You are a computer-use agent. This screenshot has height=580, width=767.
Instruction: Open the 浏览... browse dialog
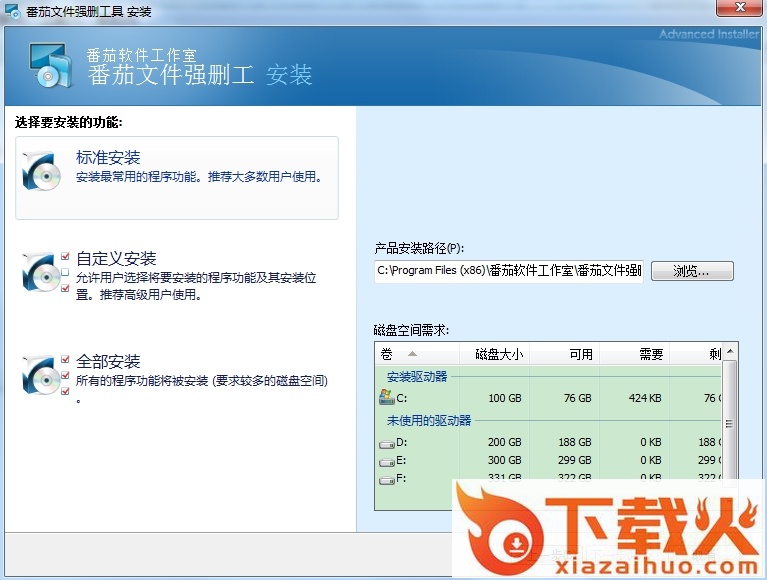click(x=692, y=271)
